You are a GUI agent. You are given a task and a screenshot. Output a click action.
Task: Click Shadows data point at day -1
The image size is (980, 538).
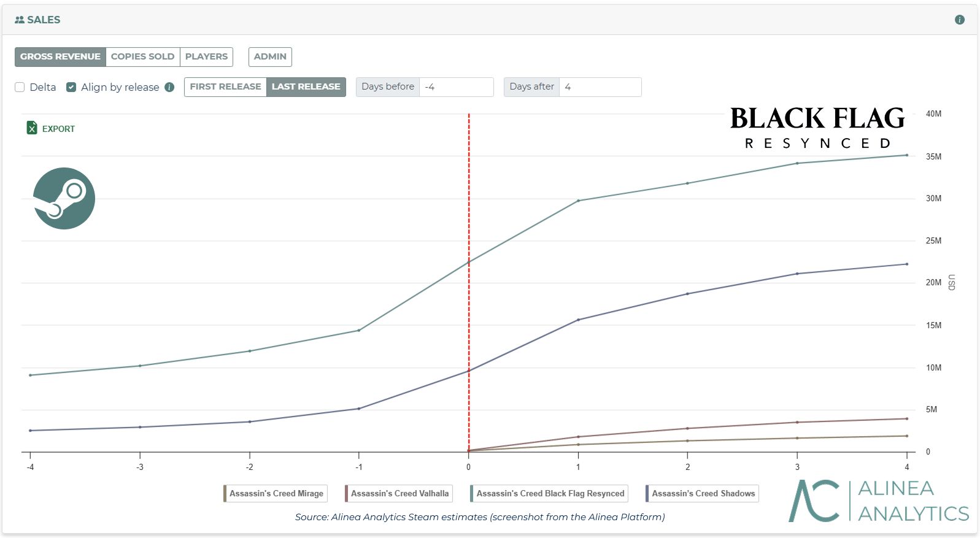coord(359,409)
